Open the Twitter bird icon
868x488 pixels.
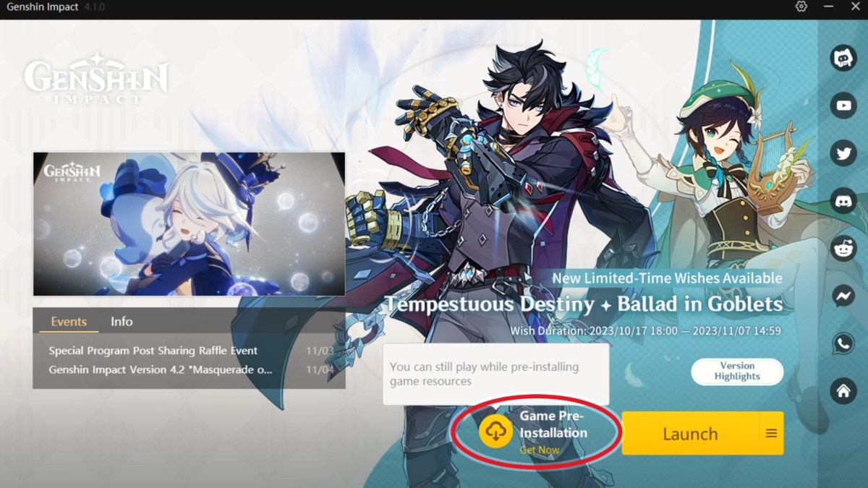[x=843, y=153]
